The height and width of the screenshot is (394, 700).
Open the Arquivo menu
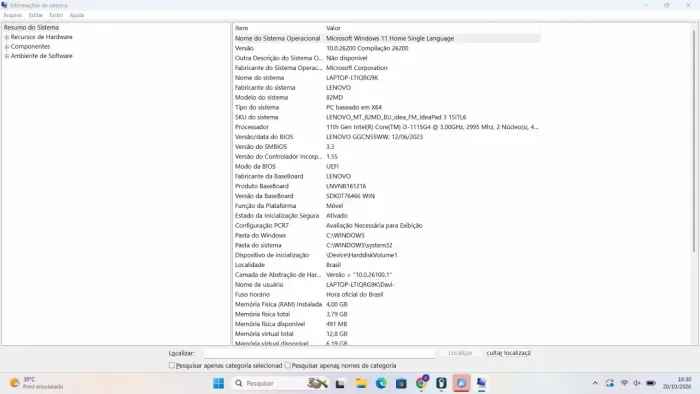(12, 15)
